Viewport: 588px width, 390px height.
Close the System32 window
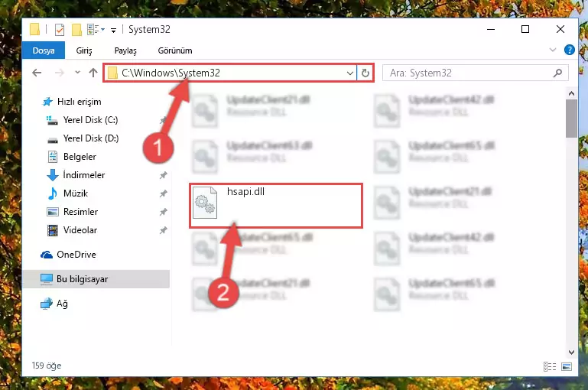[560, 29]
